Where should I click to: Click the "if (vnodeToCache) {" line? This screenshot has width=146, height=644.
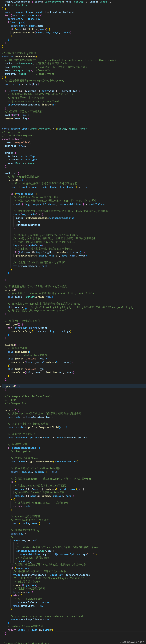click(24, 194)
